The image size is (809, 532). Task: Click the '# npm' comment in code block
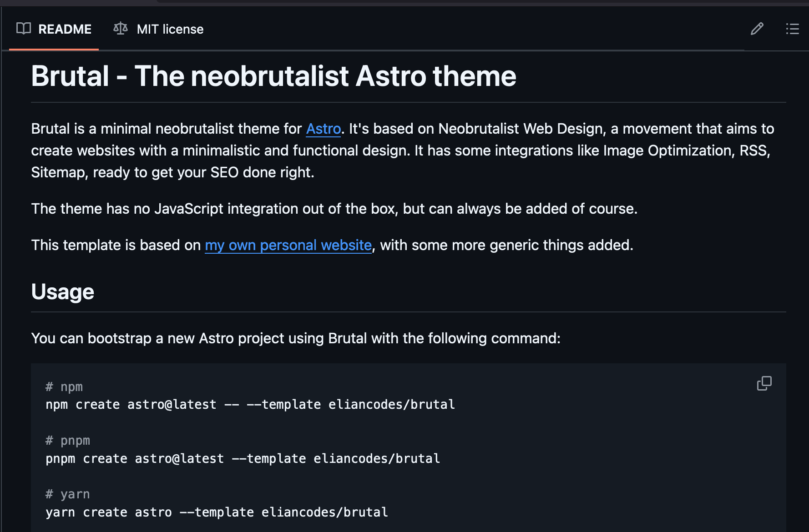coord(64,386)
